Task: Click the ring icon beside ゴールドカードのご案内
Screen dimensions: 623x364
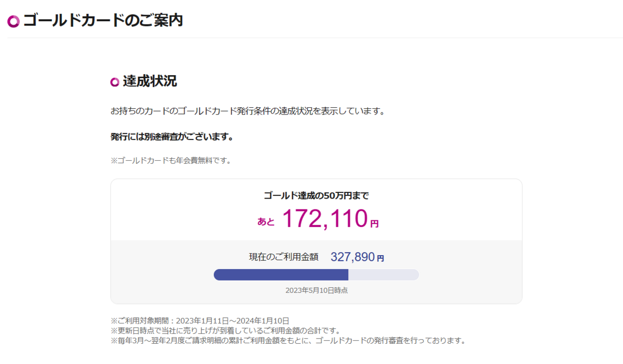Action: 13,21
